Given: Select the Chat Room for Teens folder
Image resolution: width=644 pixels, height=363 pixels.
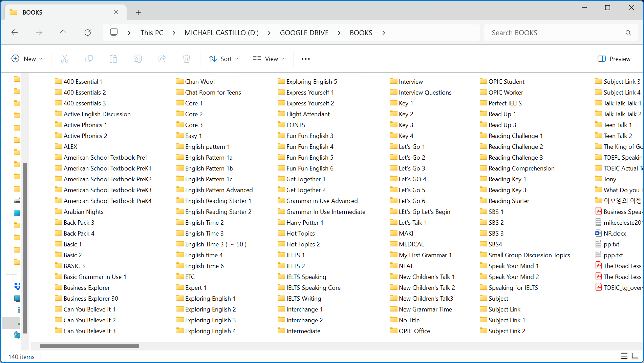Looking at the screenshot, I should tap(209, 92).
